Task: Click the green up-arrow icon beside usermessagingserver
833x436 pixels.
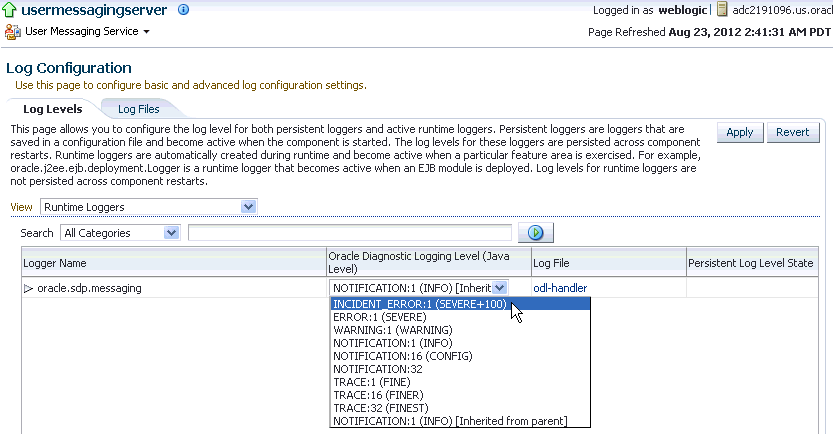Action: click(10, 10)
